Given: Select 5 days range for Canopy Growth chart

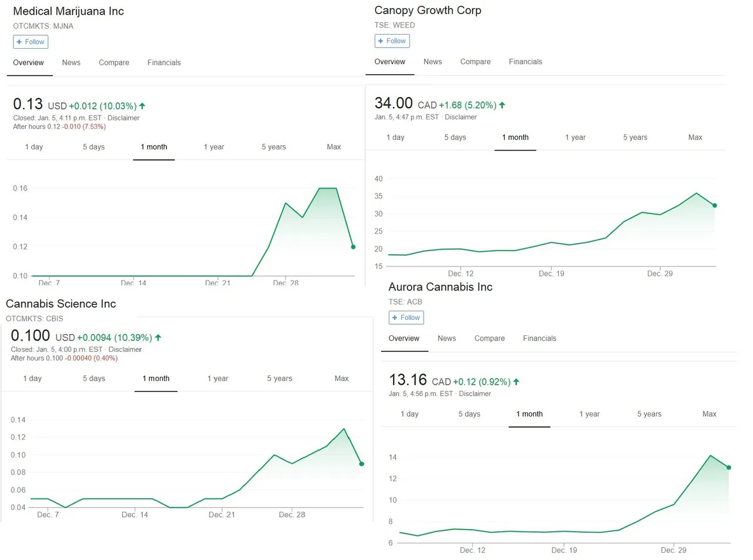Looking at the screenshot, I should [455, 137].
